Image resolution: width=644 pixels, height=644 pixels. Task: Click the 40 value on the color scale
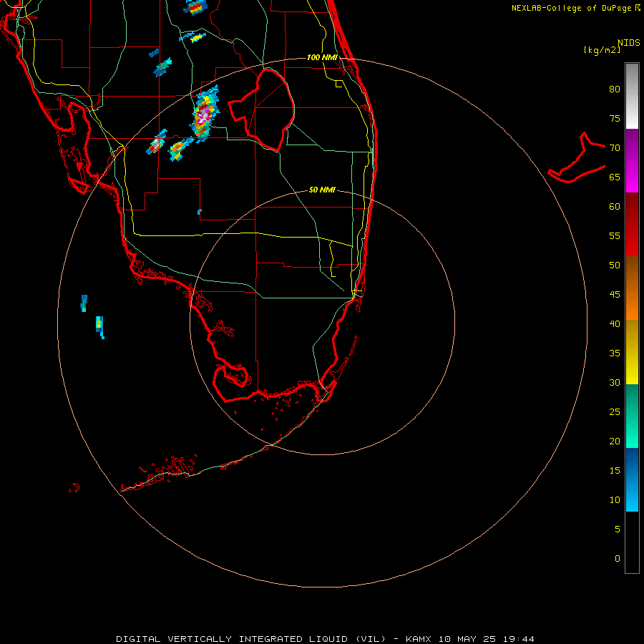pos(615,323)
